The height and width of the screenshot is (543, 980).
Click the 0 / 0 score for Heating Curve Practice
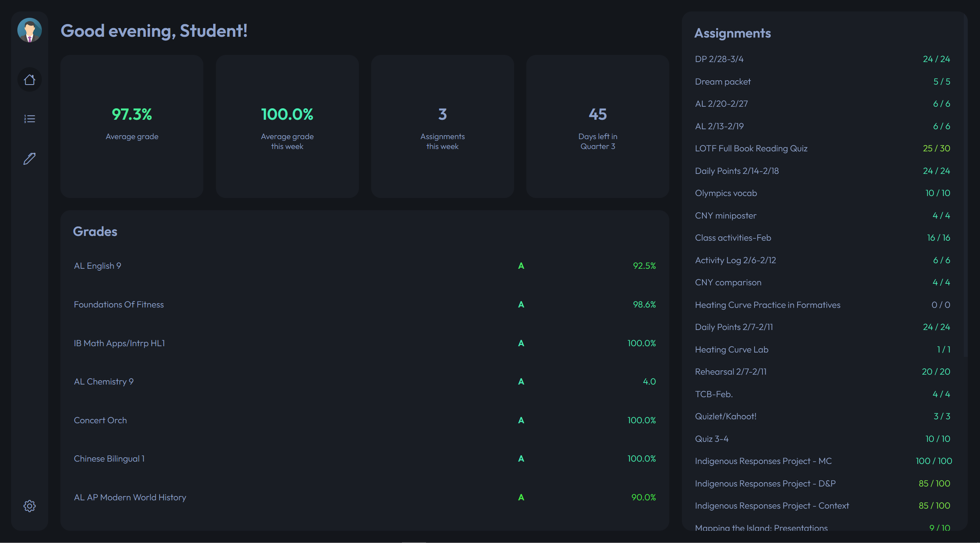941,305
